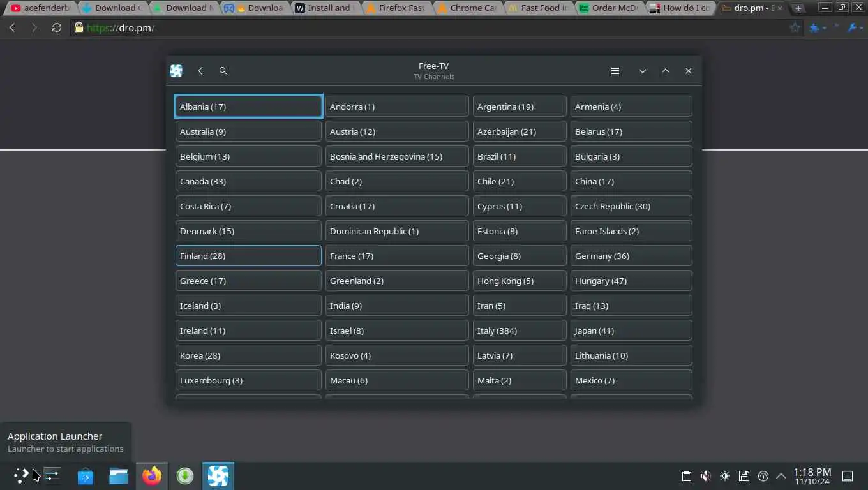
Task: Open the green download app in taskbar
Action: point(185,475)
